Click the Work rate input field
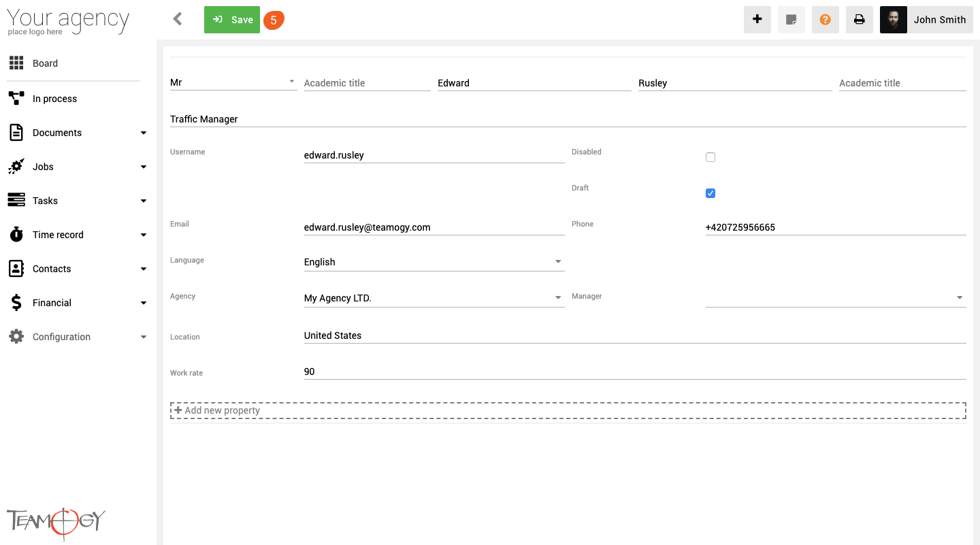980x545 pixels. click(x=634, y=371)
